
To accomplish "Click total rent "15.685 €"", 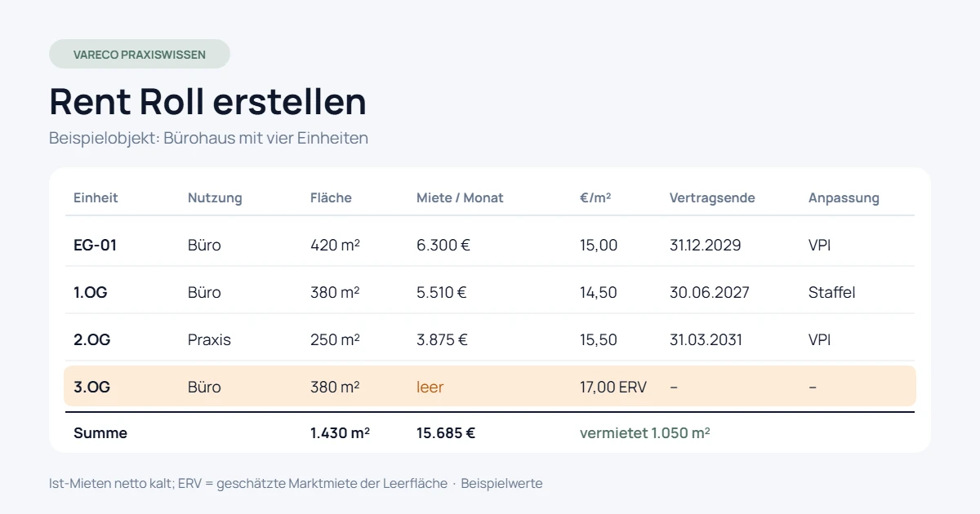I will [x=446, y=433].
